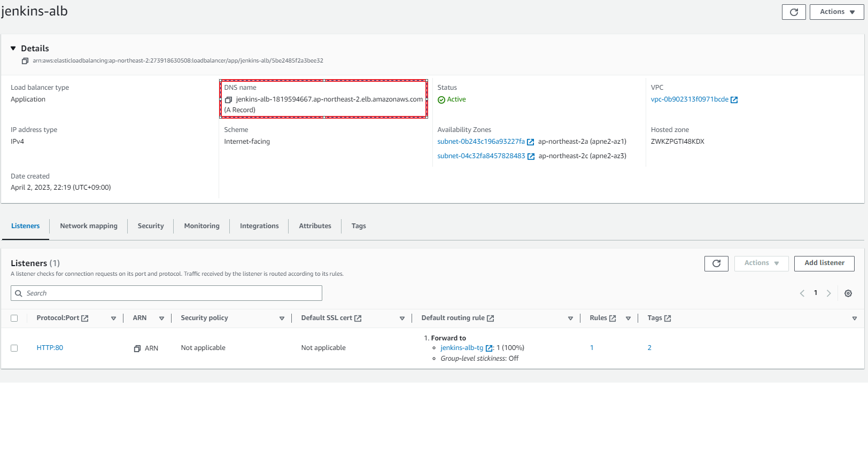
Task: Refresh the Listeners table
Action: click(716, 263)
